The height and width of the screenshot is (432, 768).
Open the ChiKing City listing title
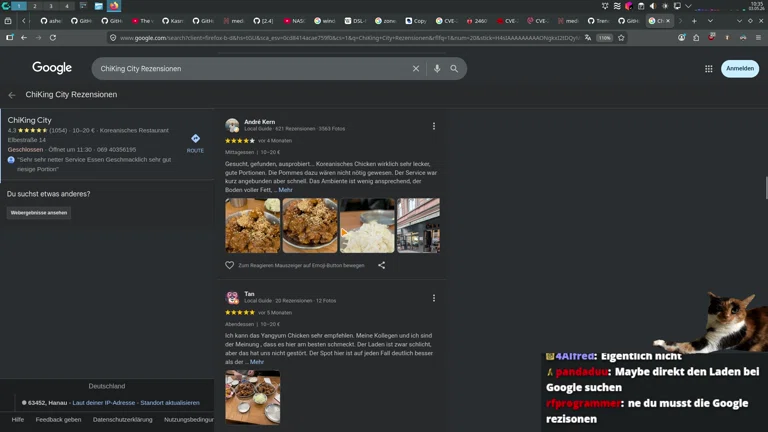[29, 120]
